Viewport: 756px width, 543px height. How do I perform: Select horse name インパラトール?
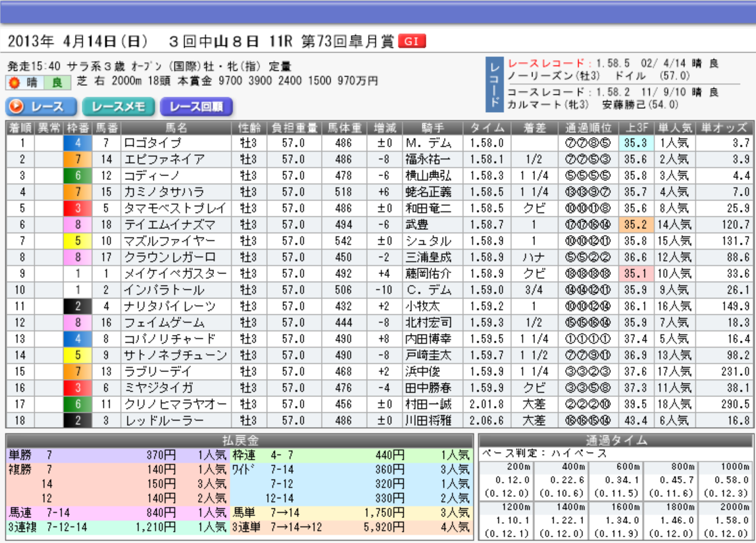164,290
